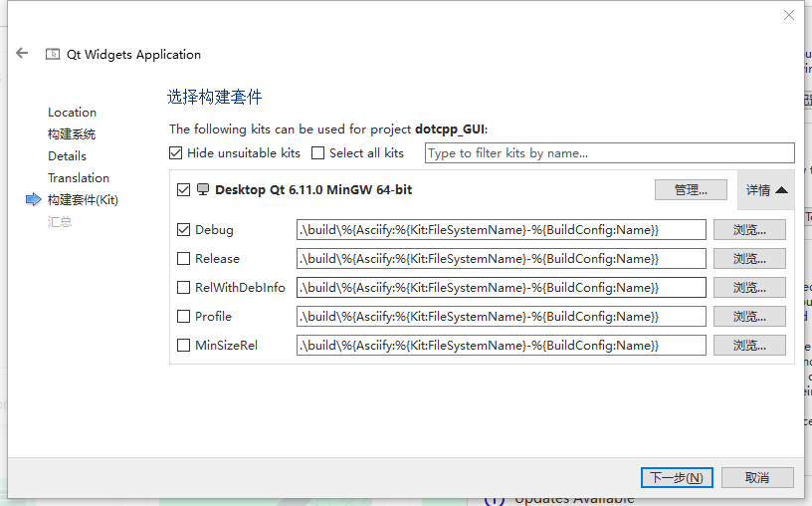
Task: Select the 构建套件(Kit) wizard step
Action: 83,199
